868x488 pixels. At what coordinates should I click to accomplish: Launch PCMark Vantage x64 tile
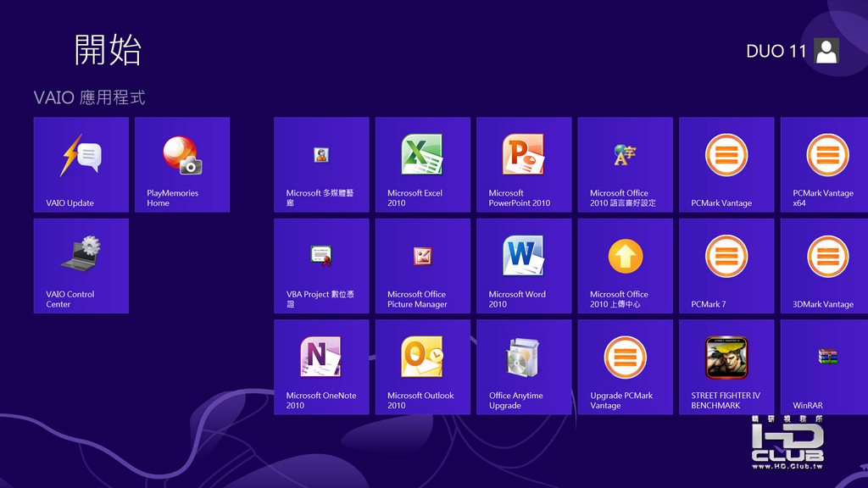824,164
